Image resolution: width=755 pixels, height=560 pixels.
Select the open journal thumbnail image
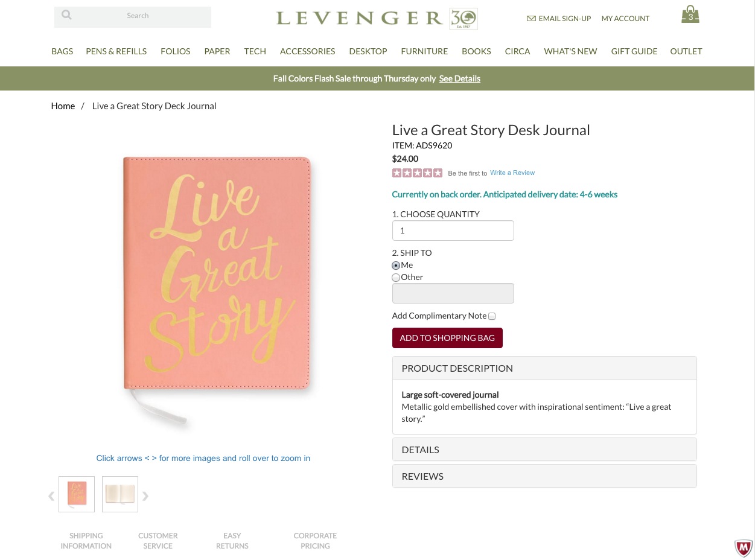tap(120, 494)
